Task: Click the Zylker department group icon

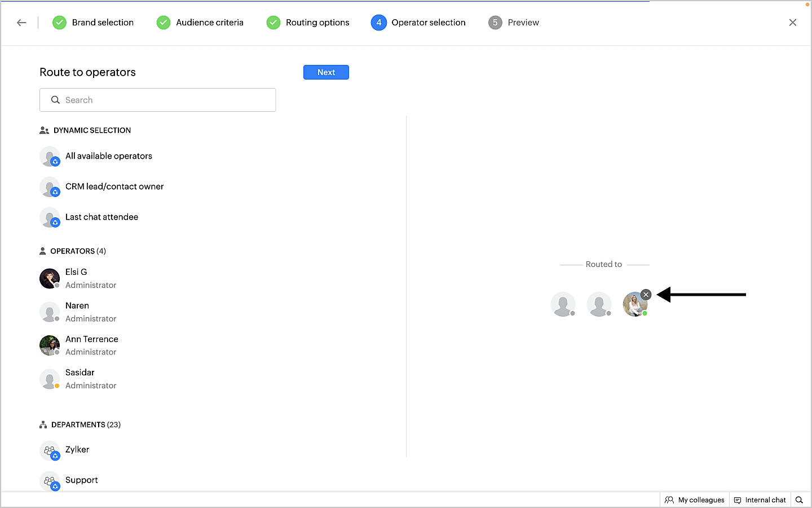Action: point(50,450)
